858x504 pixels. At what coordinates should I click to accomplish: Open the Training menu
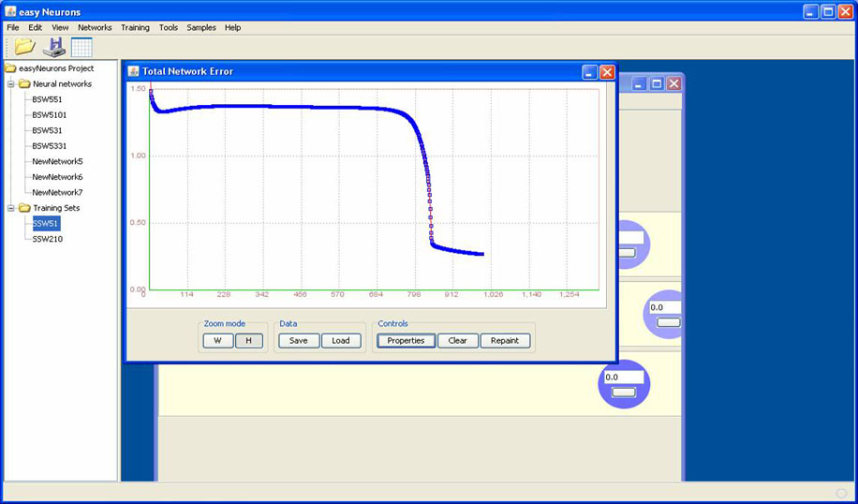point(135,27)
